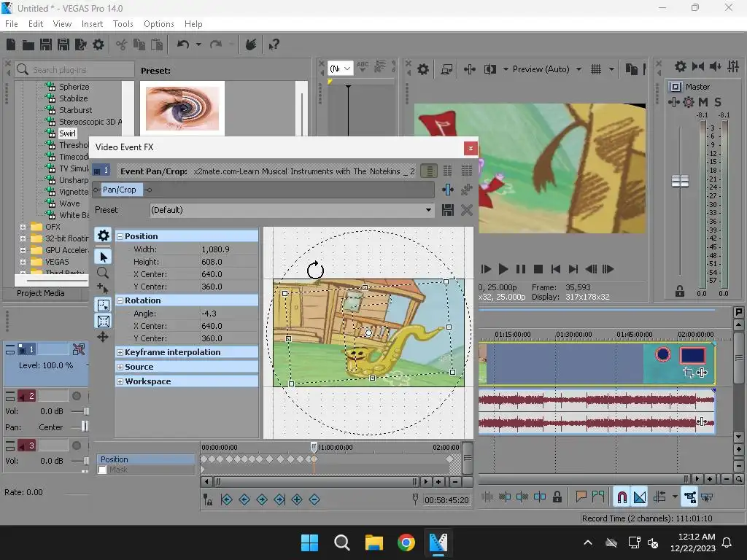Open a project with the folder icon
Screen dimensions: 747x560
28,44
